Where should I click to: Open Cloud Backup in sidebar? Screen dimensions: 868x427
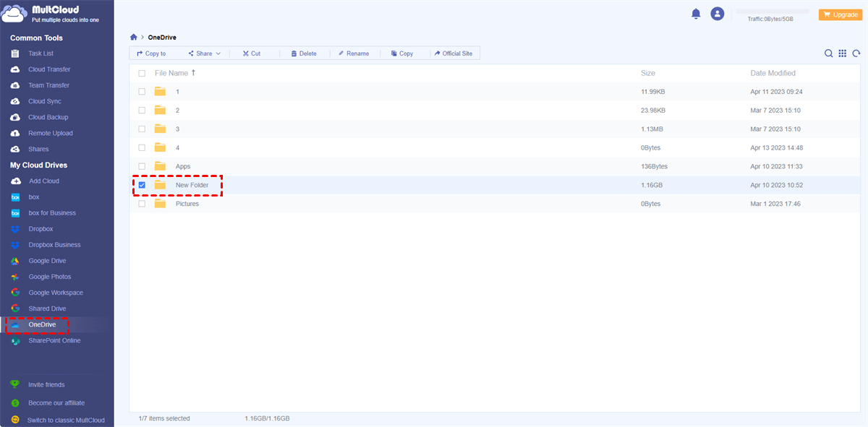[x=48, y=117]
